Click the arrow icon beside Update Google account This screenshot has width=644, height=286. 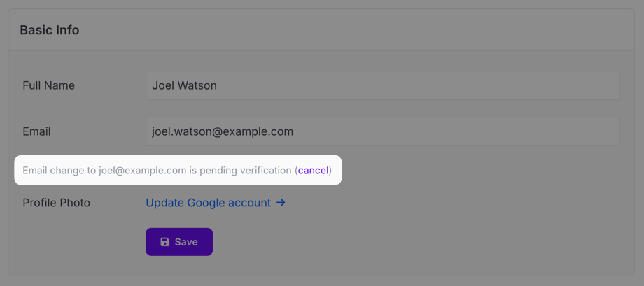point(281,203)
